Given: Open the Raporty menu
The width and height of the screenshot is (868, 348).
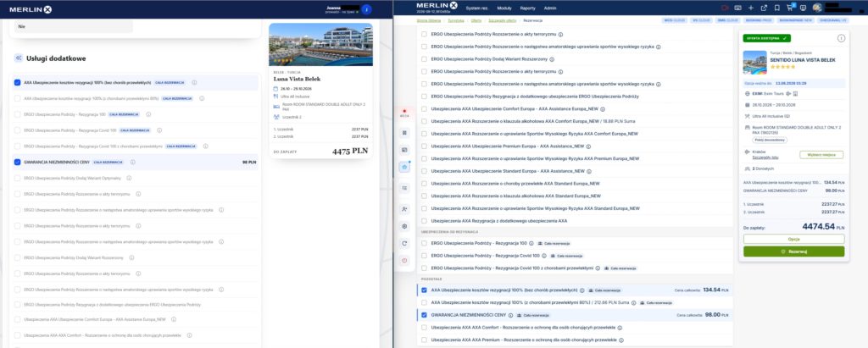Looking at the screenshot, I should tap(527, 8).
